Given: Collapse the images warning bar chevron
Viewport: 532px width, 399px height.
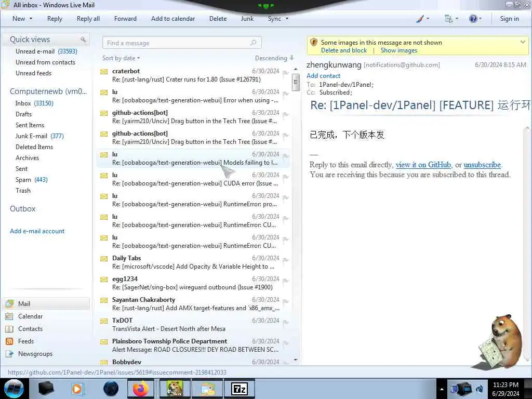Looking at the screenshot, I should click(523, 42).
